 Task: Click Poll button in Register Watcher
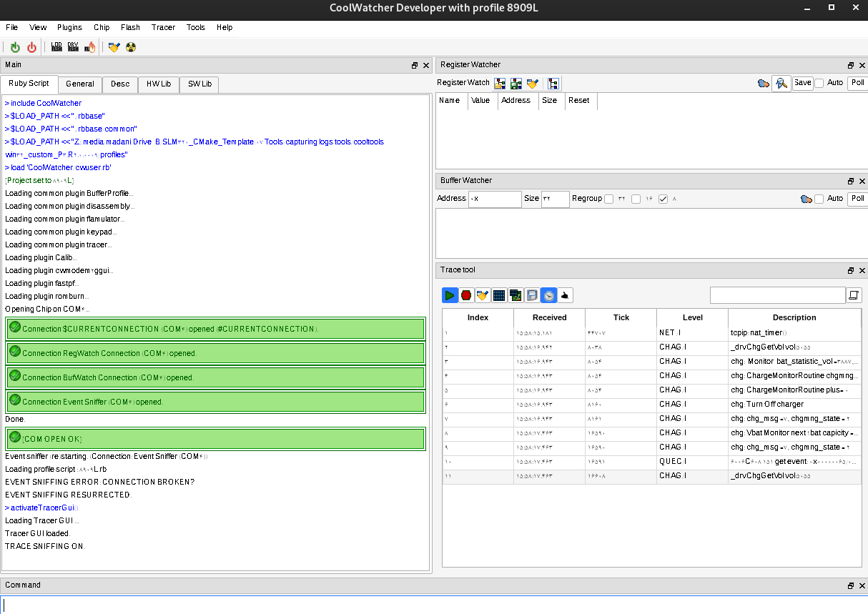pyautogui.click(x=858, y=83)
